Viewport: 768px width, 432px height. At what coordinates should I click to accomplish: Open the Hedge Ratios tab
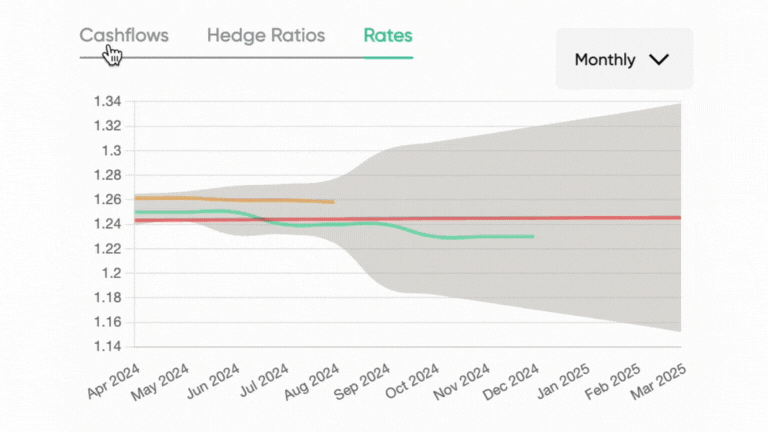coord(266,36)
